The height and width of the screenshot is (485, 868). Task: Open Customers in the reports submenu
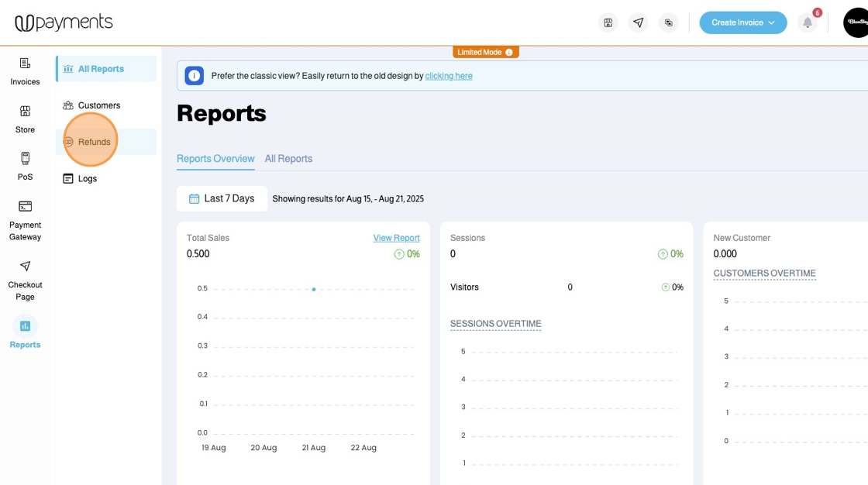[x=98, y=105]
